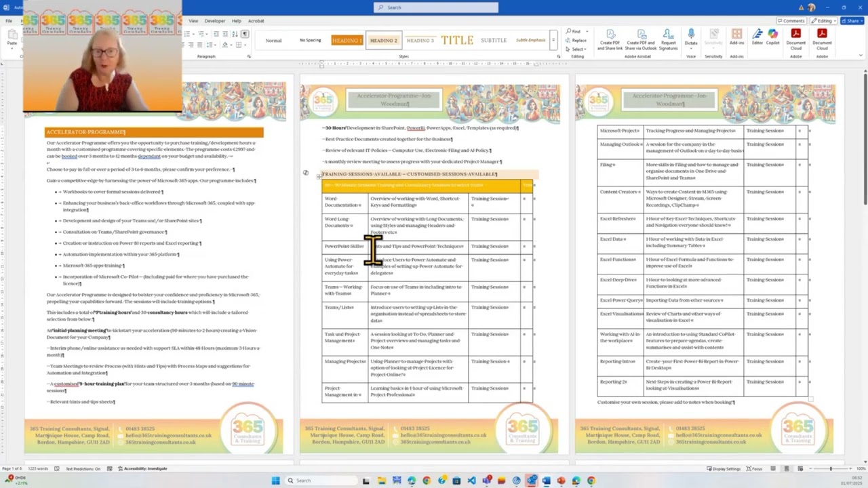Viewport: 868px width, 488px height.
Task: Click Display Settings in status bar
Action: [x=724, y=469]
